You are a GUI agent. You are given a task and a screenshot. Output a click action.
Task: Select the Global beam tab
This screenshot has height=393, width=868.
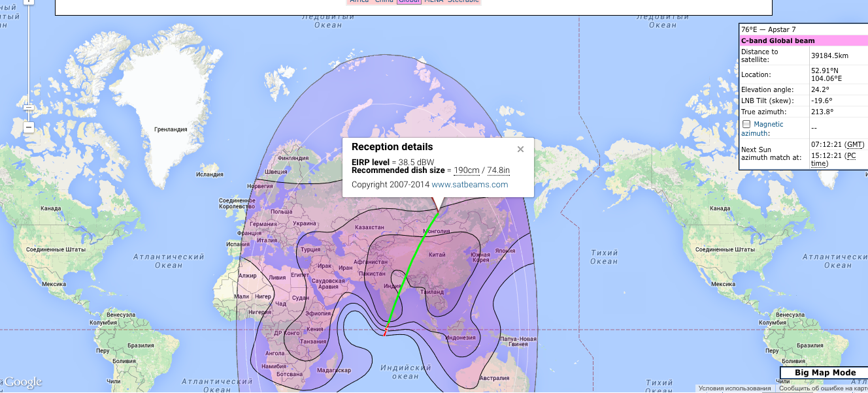[x=409, y=1]
